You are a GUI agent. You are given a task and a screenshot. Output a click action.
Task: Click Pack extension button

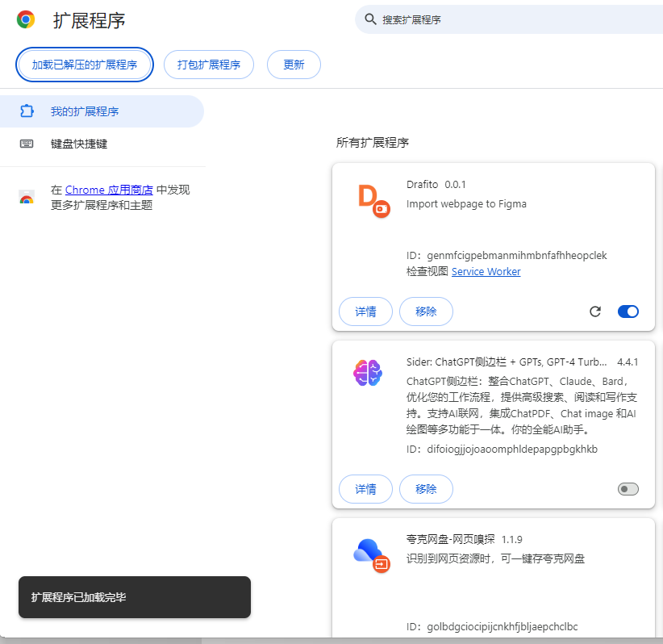point(209,65)
